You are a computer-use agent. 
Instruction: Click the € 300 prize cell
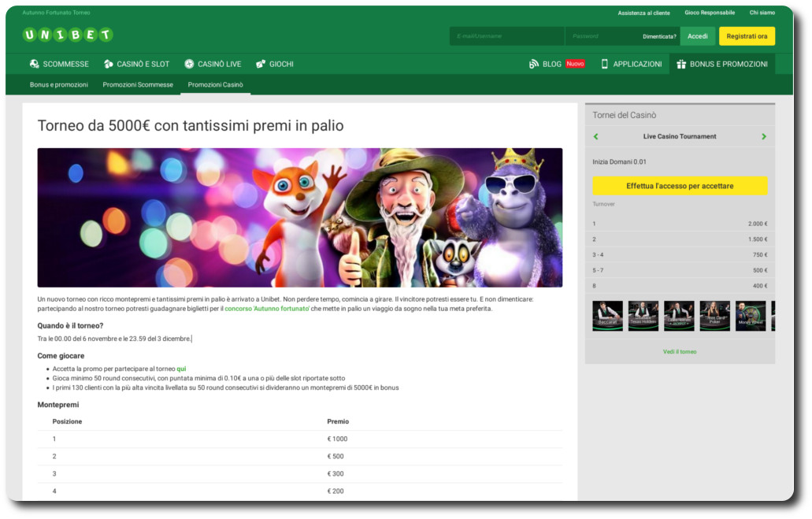pos(335,473)
